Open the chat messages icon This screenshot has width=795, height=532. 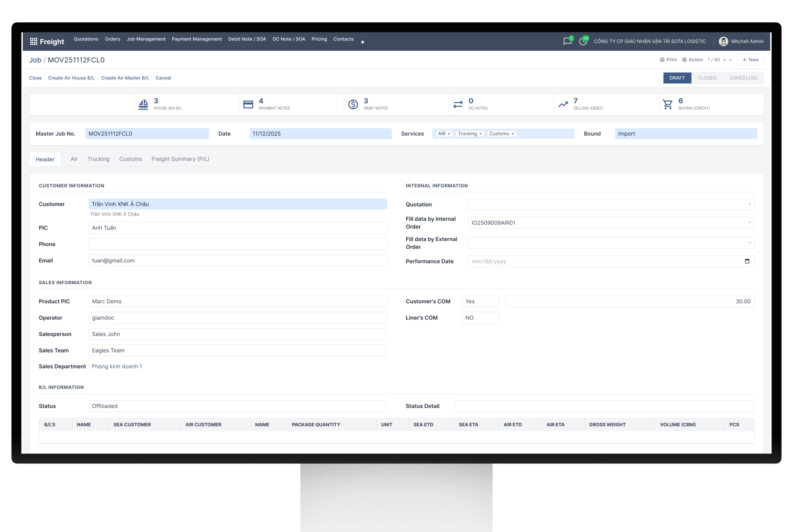tap(567, 41)
